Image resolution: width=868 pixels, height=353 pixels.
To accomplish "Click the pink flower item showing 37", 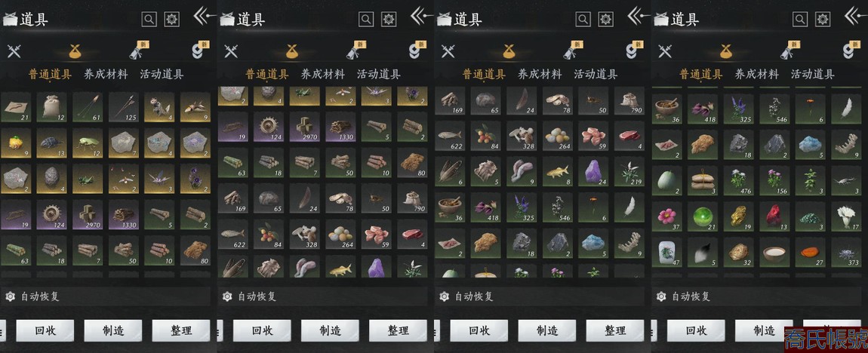I will [667, 217].
